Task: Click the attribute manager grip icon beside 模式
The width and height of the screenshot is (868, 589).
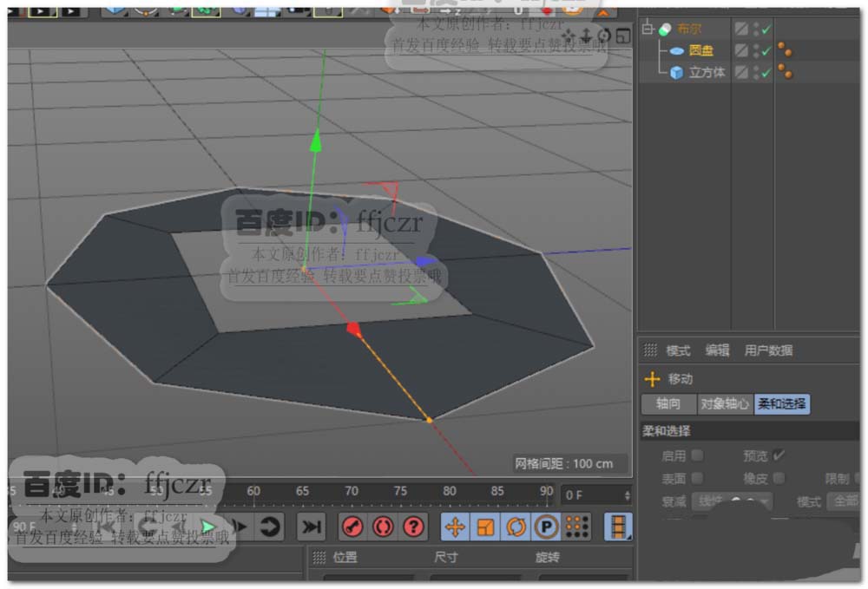Action: [x=650, y=350]
